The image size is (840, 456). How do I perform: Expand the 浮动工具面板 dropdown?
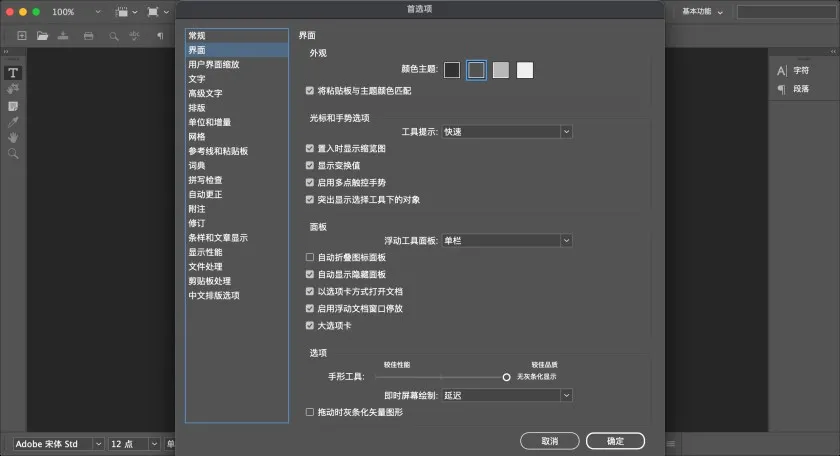tap(507, 240)
